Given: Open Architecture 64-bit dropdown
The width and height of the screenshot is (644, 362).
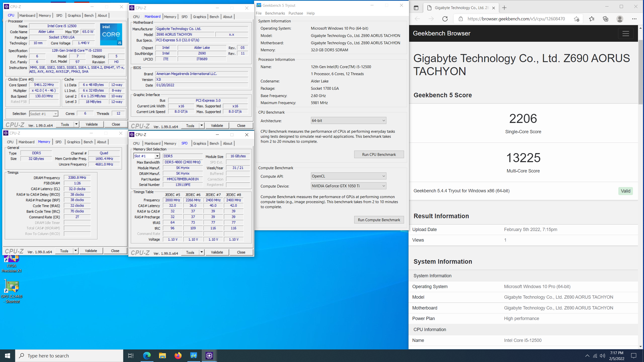Looking at the screenshot, I should tap(348, 121).
